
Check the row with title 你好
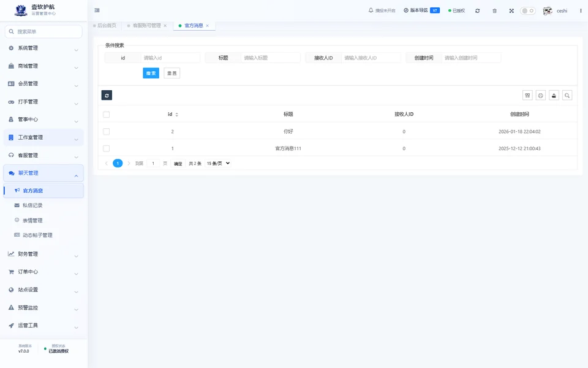107,131
